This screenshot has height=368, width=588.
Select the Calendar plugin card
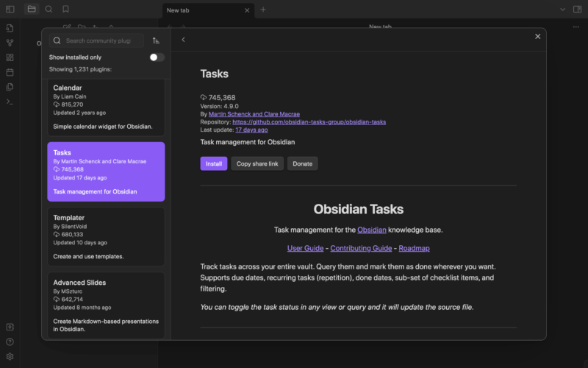(x=106, y=107)
